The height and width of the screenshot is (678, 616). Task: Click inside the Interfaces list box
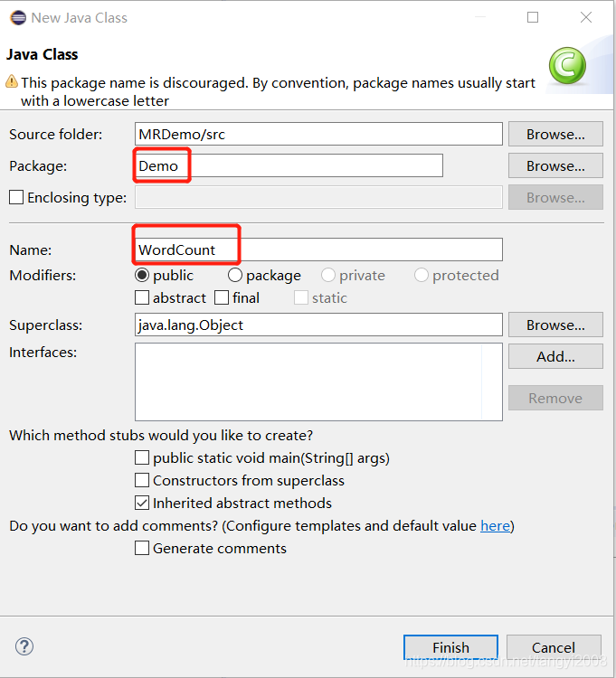point(318,381)
